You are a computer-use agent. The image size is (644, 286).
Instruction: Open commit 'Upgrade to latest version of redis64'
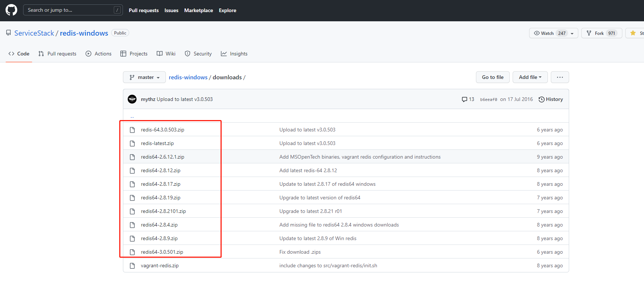[320, 198]
